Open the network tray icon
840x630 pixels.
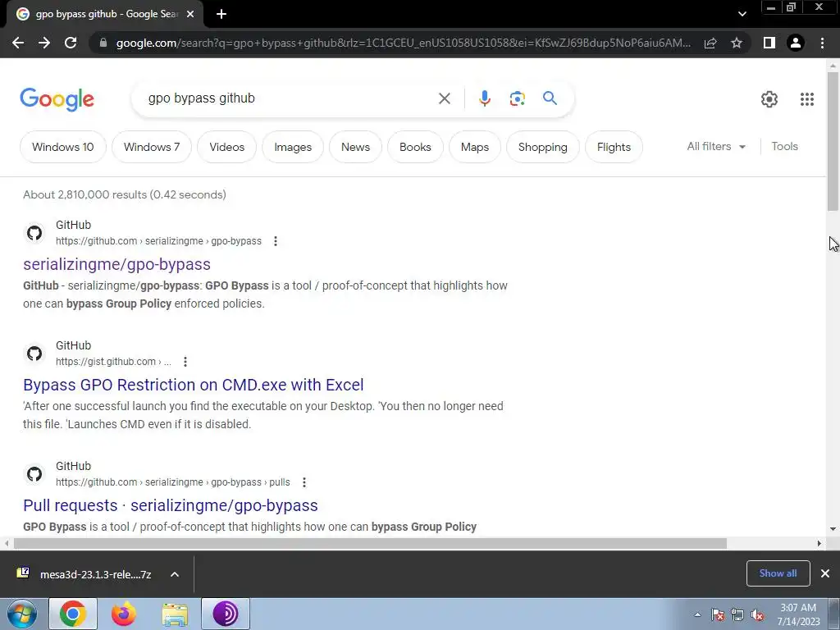[737, 614]
